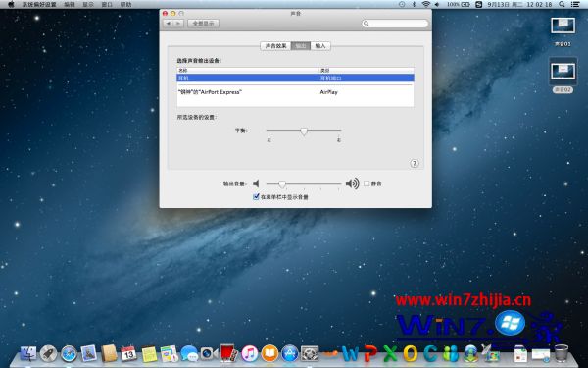Viewport: 588px width, 368px height.
Task: Click the Time Machine clock menu bar icon
Action: [x=402, y=4]
